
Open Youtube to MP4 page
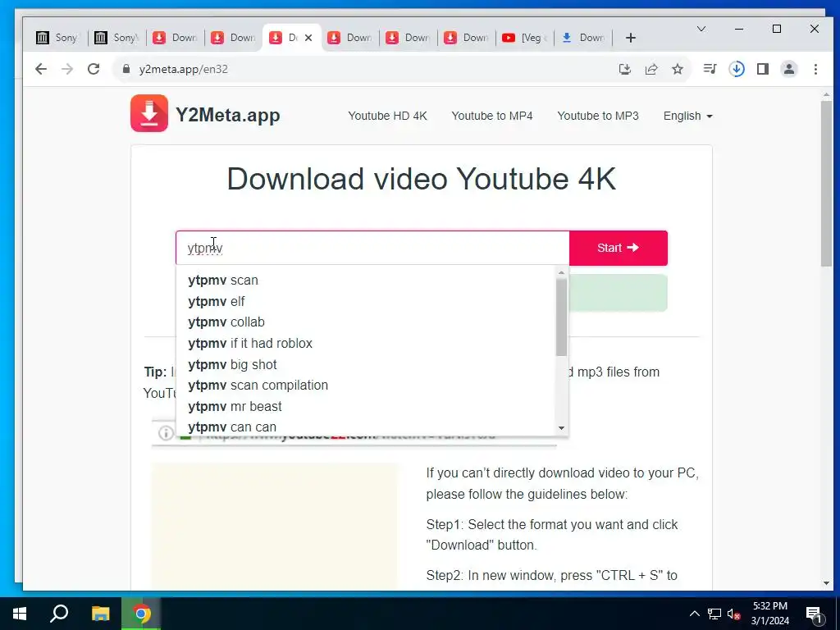[x=492, y=116]
